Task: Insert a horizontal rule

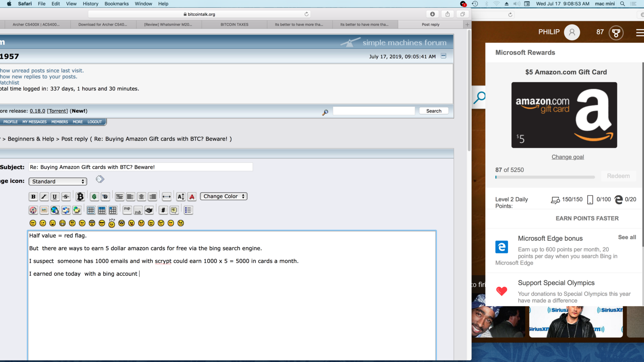Action: pyautogui.click(x=166, y=197)
